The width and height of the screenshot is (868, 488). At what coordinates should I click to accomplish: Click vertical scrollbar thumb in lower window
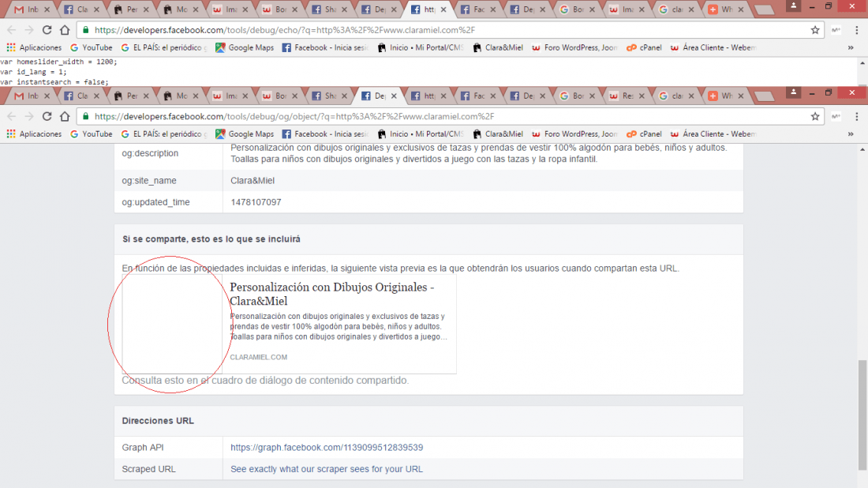point(862,415)
